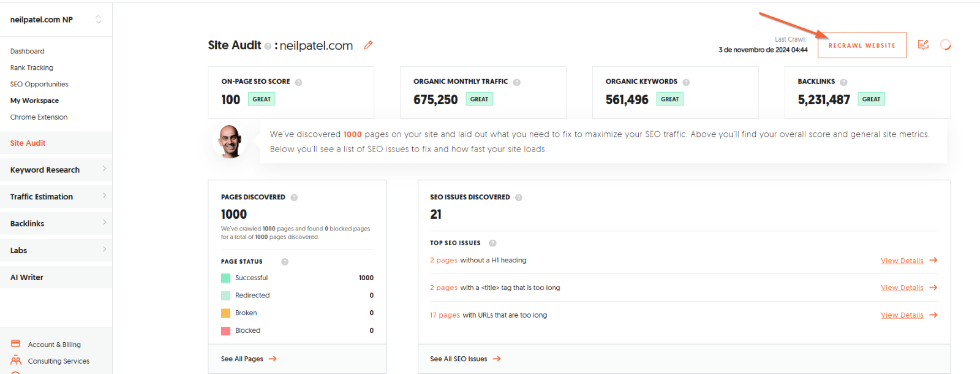Open Consulting Services link

tap(58, 361)
